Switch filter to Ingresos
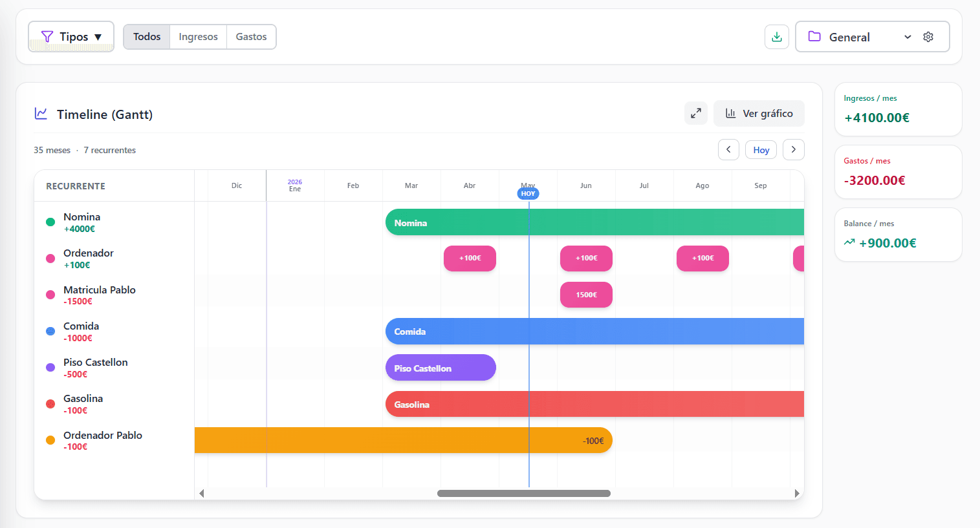 click(198, 37)
